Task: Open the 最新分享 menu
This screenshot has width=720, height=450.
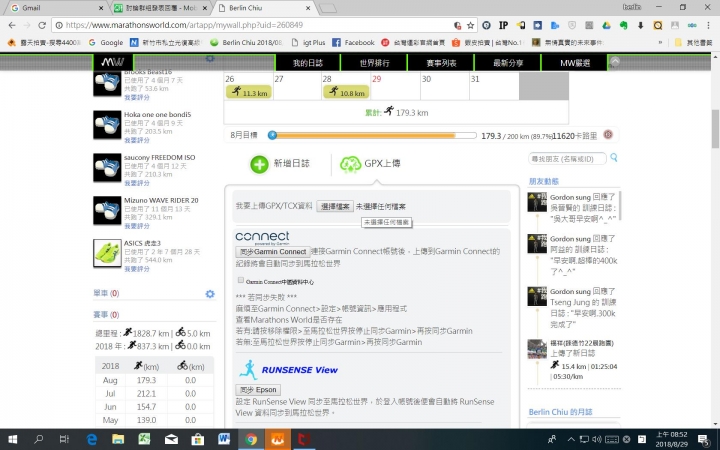Action: click(x=508, y=63)
